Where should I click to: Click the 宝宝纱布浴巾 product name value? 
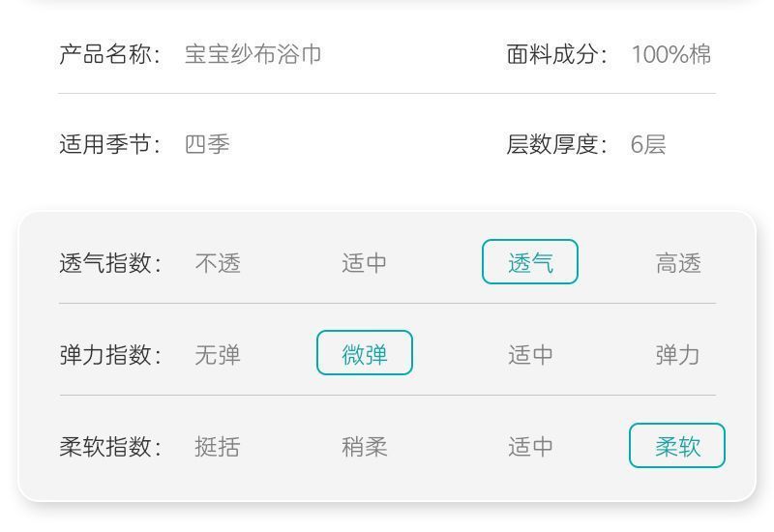253,54
